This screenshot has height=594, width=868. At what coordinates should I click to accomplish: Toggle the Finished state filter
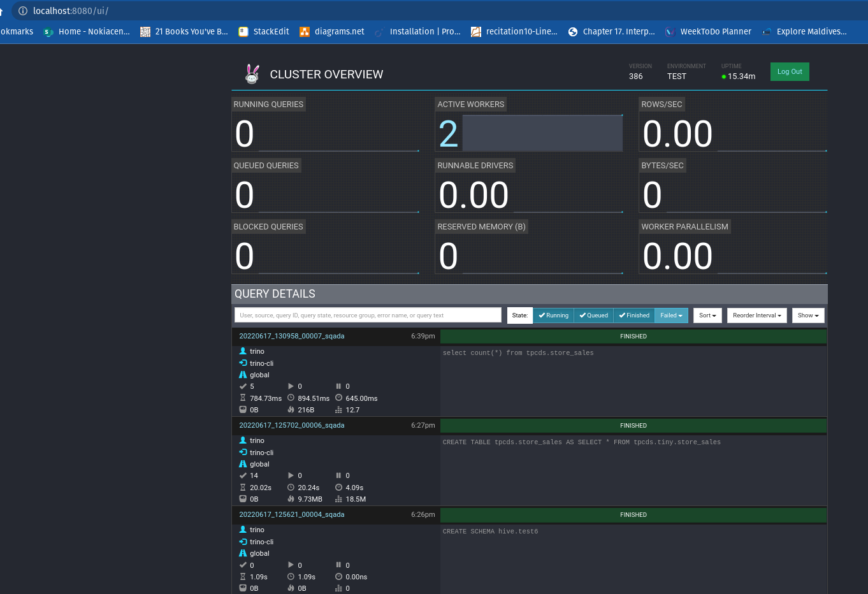point(634,315)
